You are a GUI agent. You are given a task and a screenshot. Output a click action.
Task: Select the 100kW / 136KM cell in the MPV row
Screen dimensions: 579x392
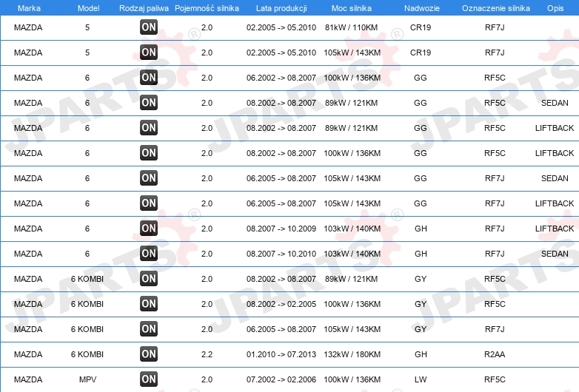pos(352,379)
